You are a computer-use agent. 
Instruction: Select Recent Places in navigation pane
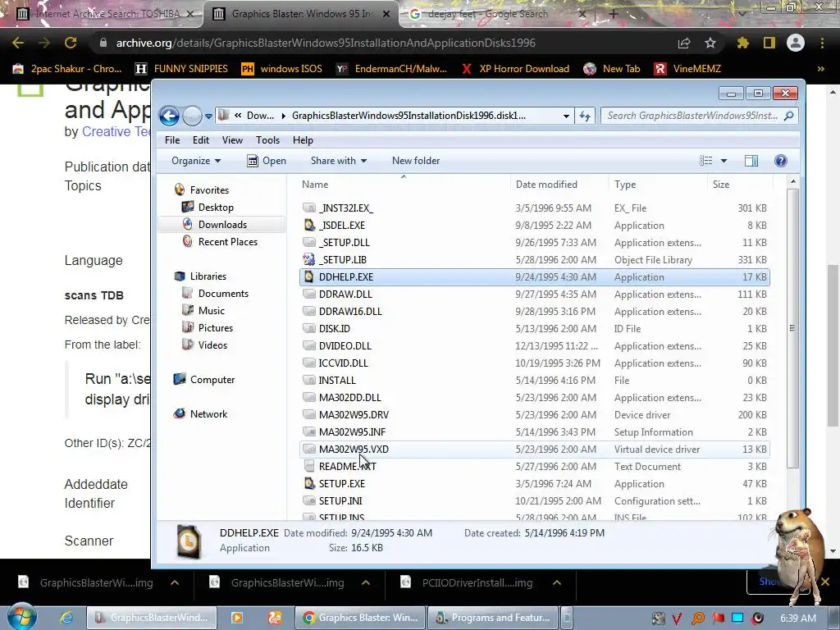point(227,242)
